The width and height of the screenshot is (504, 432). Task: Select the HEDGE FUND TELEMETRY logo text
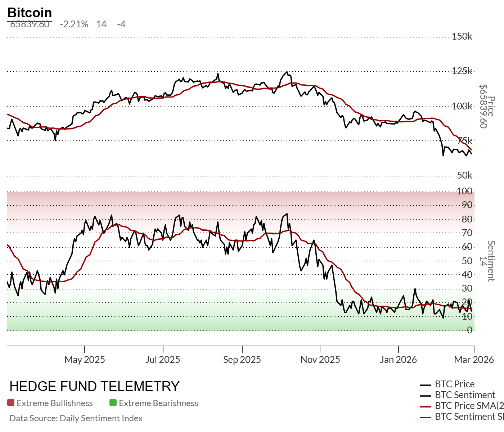94,386
